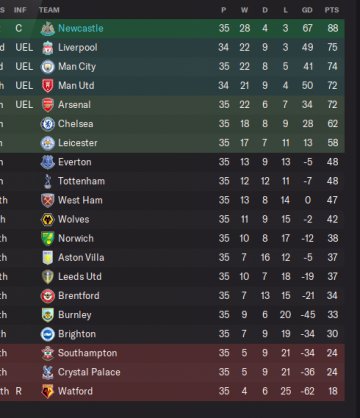Click the INF column header
This screenshot has height=418, width=360.
(20, 10)
